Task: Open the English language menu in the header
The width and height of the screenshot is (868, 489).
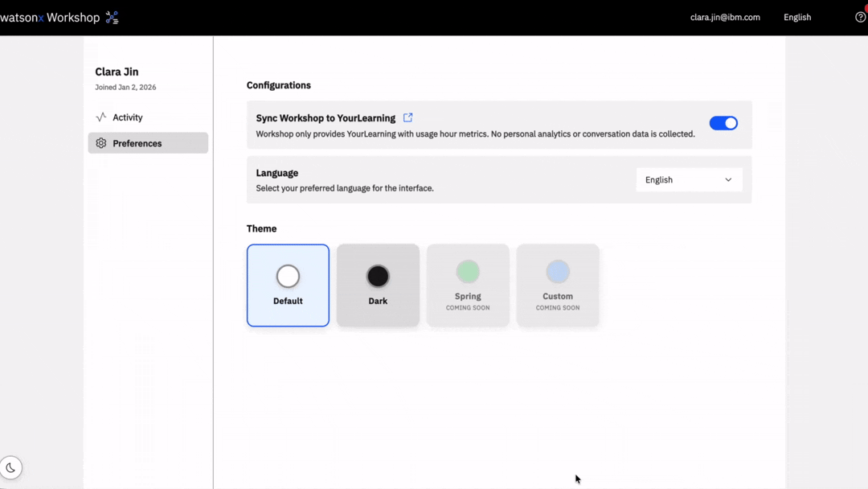Action: point(797,17)
